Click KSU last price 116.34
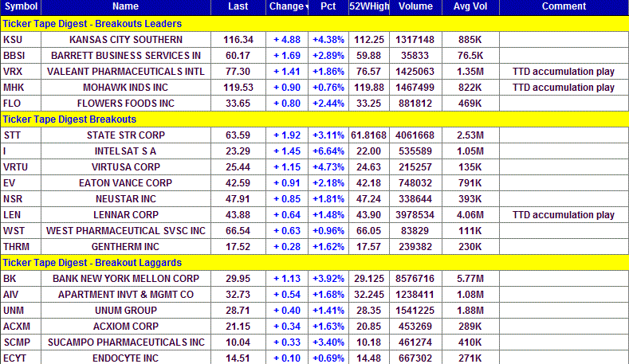This screenshot has height=364, width=629. point(238,40)
